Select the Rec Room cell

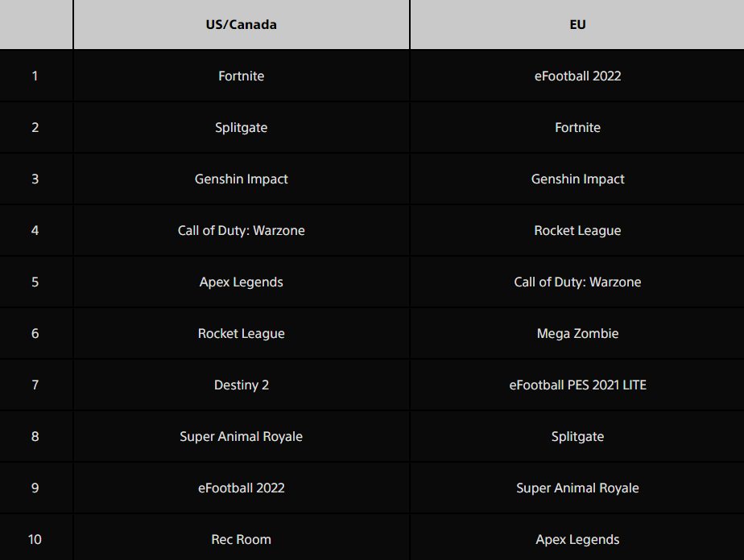[x=241, y=540]
